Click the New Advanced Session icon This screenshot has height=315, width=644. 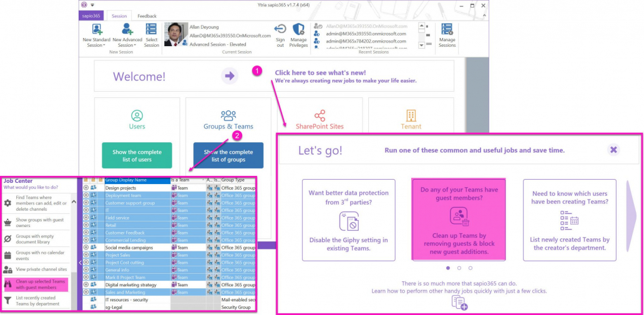(127, 29)
